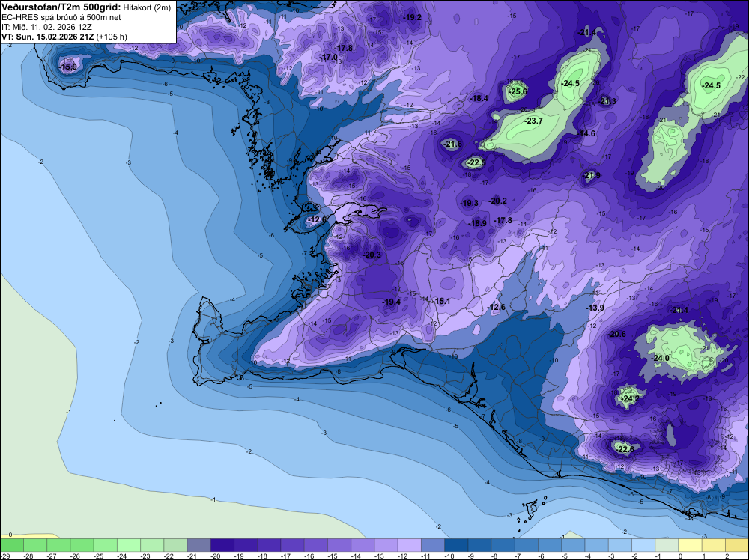Click the -14.6 temperature label
Image resolution: width=749 pixels, height=560 pixels.
point(586,133)
